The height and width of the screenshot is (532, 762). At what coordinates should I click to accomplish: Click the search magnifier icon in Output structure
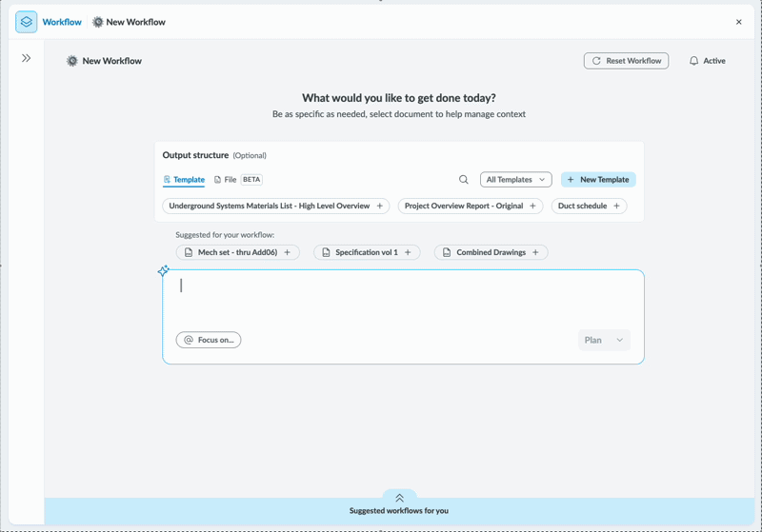pos(464,180)
